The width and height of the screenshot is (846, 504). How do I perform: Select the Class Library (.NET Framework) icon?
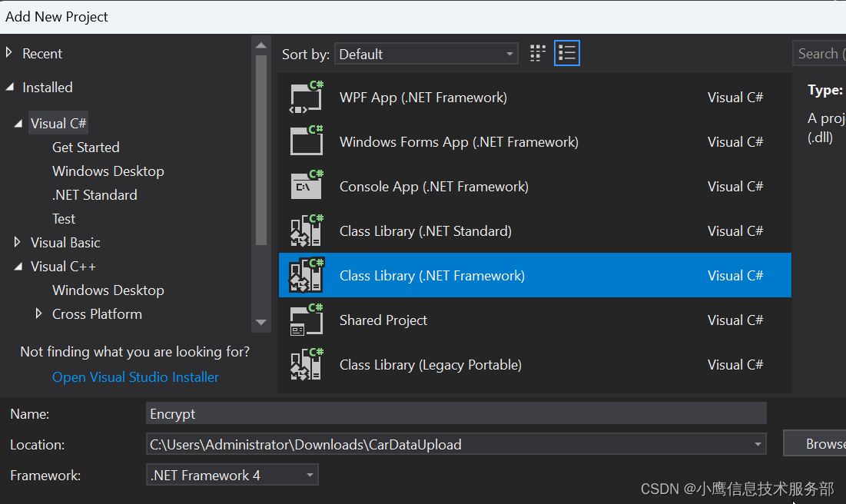click(307, 275)
